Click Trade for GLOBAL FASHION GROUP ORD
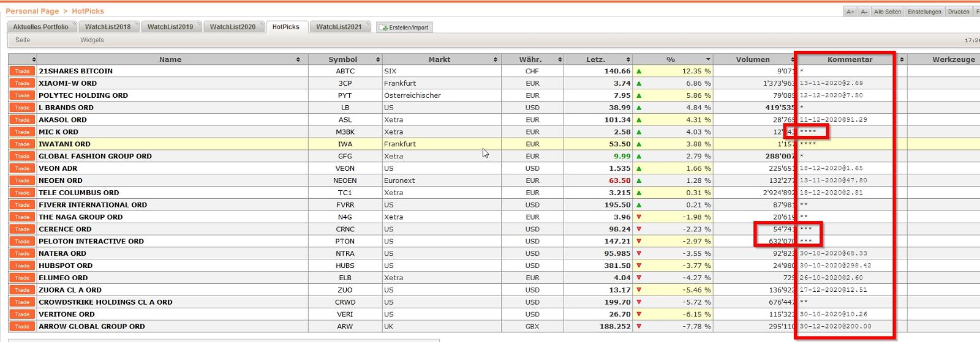The image size is (980, 342). click(x=22, y=156)
